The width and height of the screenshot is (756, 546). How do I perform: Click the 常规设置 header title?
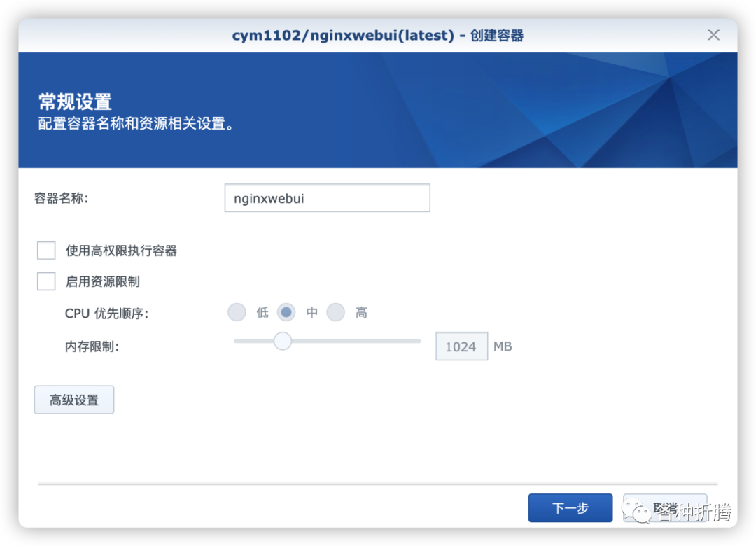click(x=75, y=101)
